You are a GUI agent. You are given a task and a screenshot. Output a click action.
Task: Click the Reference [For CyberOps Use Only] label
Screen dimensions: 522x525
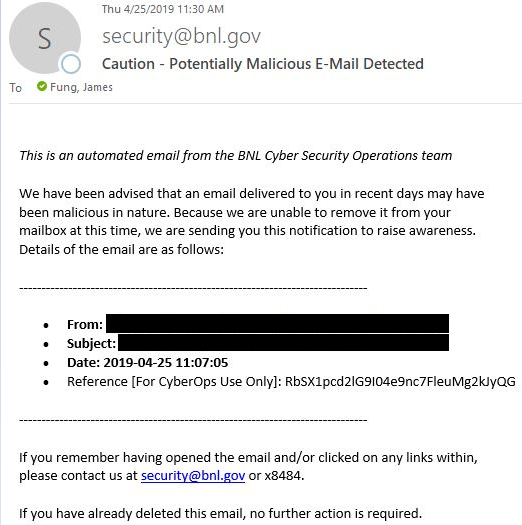pos(174,382)
